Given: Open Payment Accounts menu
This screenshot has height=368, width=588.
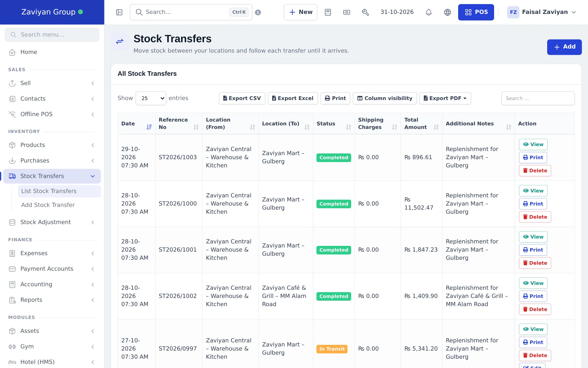Looking at the screenshot, I should pos(52,269).
